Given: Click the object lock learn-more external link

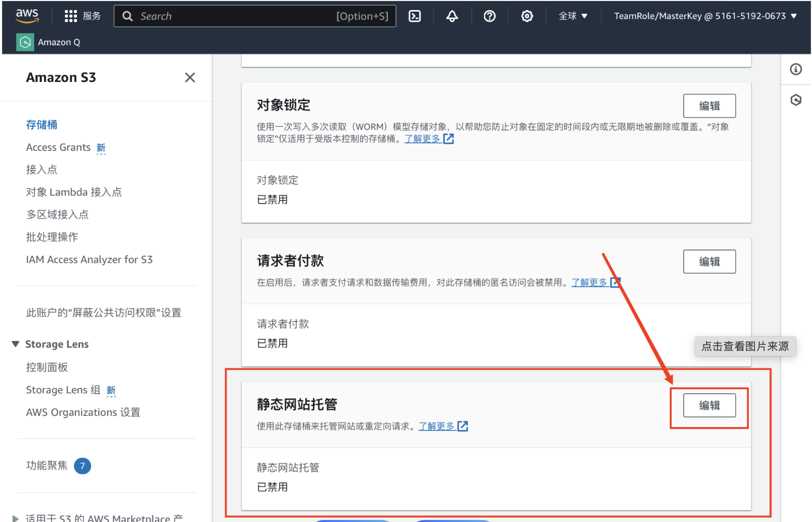Looking at the screenshot, I should [x=429, y=139].
